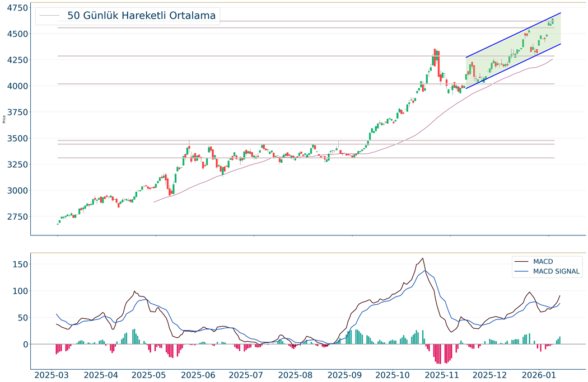
Task: Click the blue MACD SIGNAL line swatch
Action: 521,272
